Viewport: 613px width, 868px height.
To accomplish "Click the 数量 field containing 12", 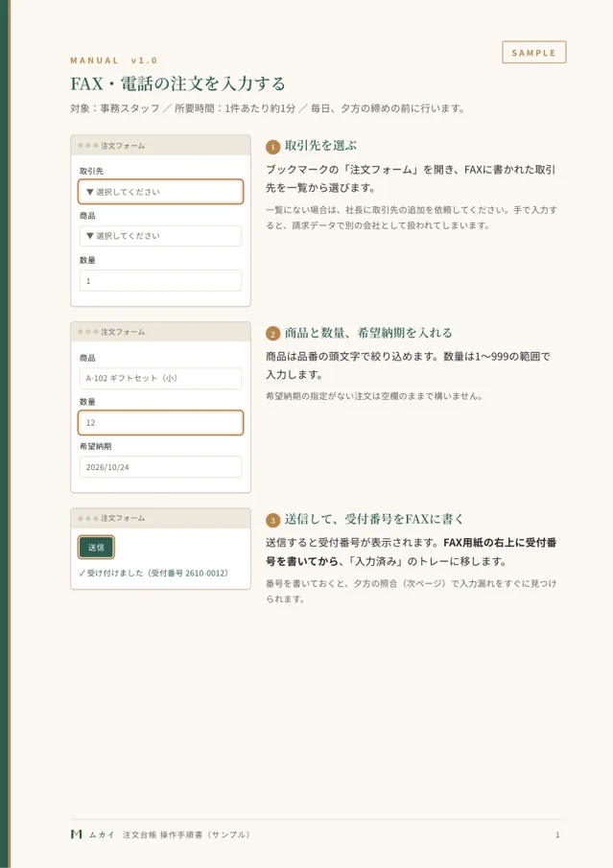I will pos(160,422).
